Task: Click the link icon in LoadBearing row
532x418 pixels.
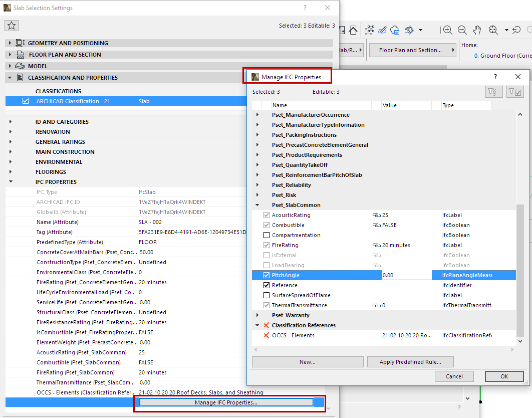Action: tap(377, 265)
